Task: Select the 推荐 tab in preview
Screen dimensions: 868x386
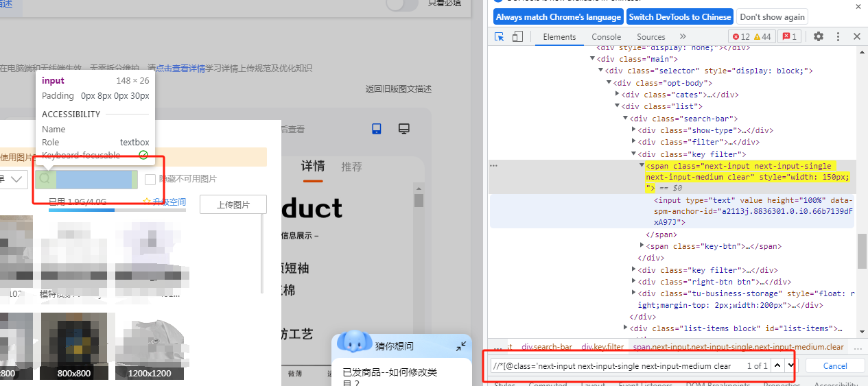Action: click(x=352, y=167)
